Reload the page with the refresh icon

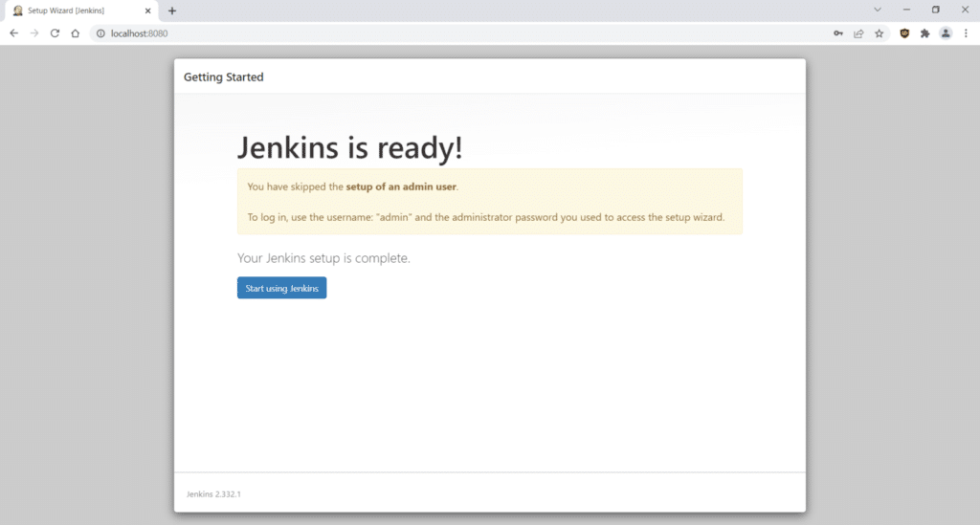pyautogui.click(x=55, y=33)
